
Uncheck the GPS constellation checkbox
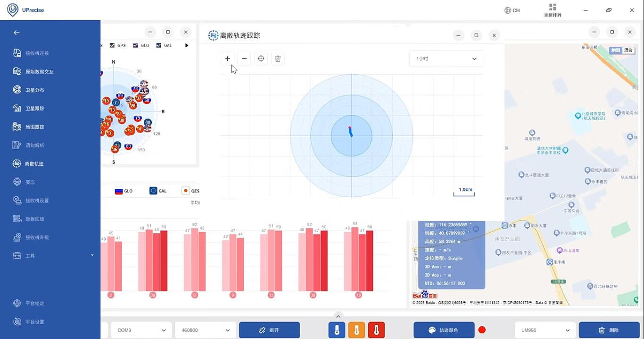click(x=112, y=46)
